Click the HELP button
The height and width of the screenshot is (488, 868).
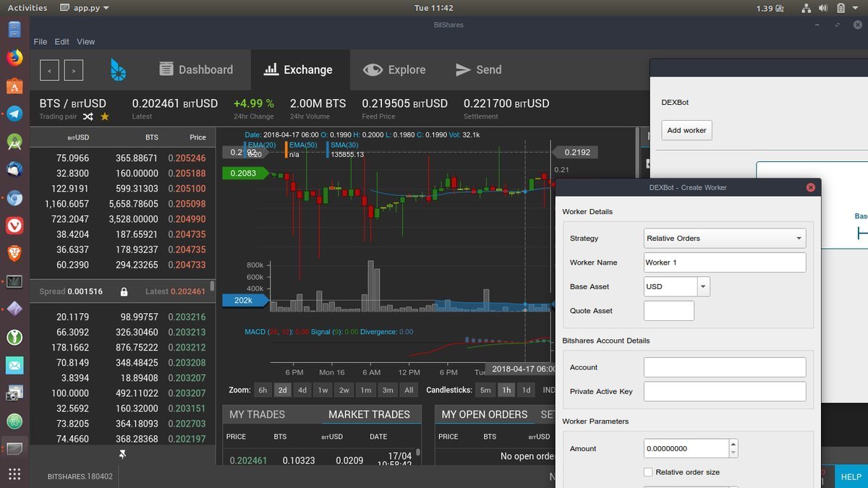851,476
